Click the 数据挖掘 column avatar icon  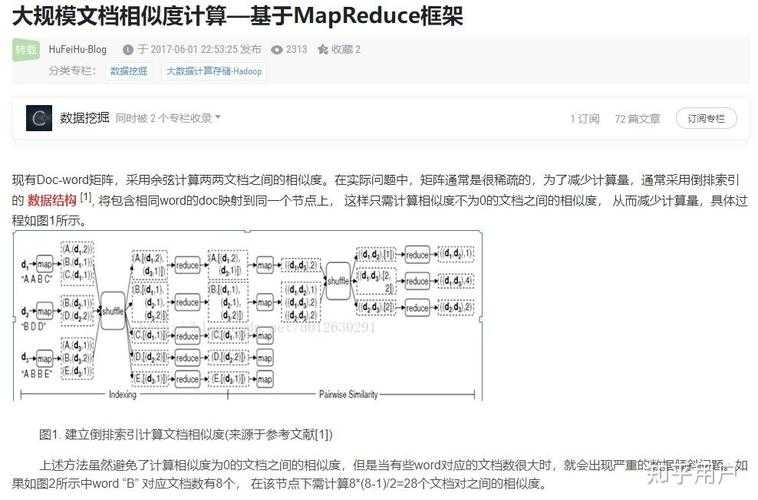point(39,118)
